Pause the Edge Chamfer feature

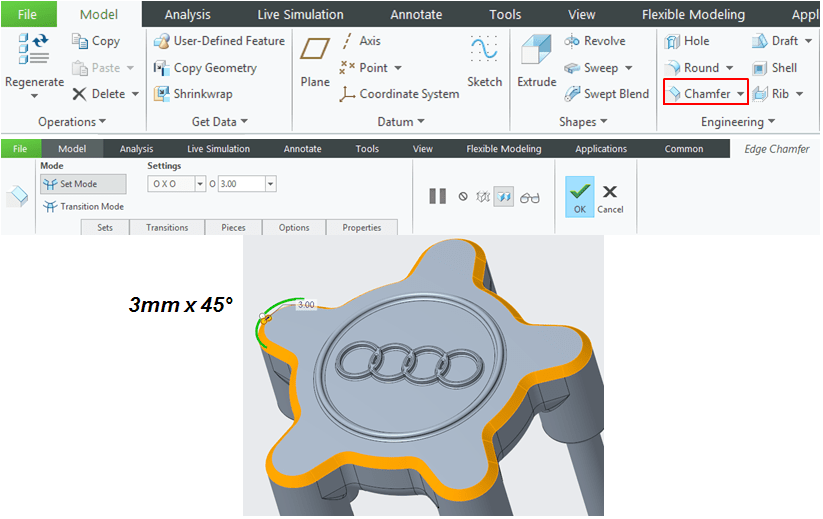tap(437, 196)
